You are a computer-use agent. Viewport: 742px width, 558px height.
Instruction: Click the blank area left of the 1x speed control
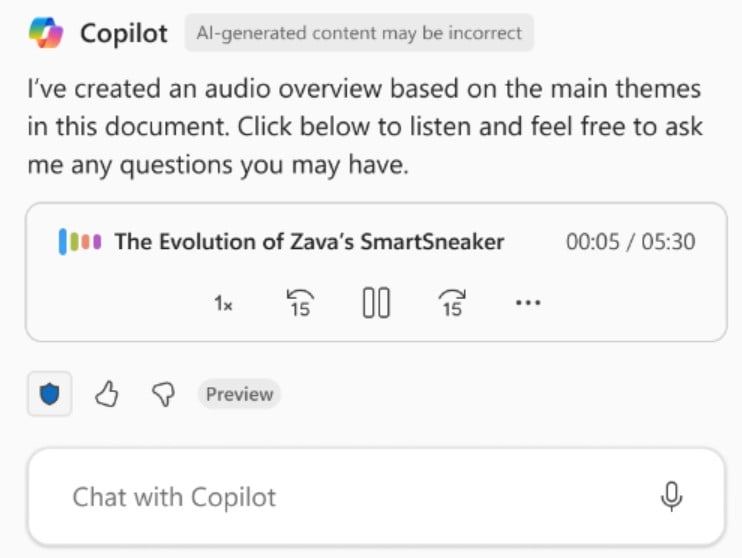(120, 303)
